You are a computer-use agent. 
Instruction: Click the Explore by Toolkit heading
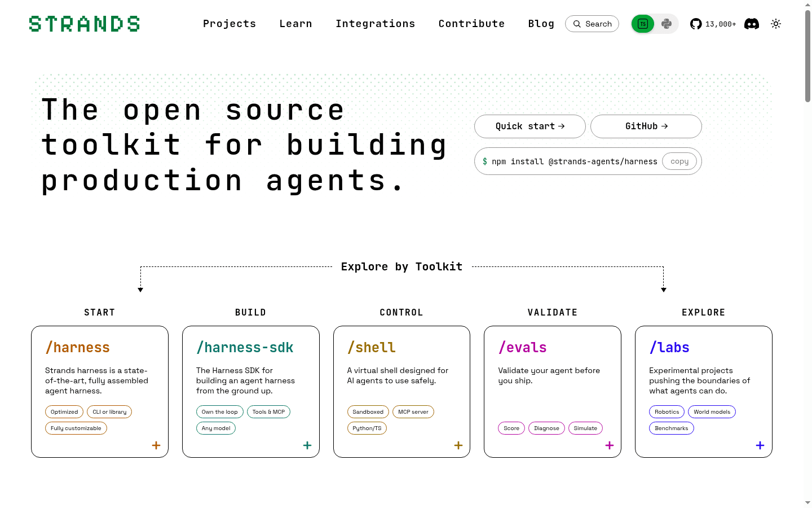coord(401,266)
